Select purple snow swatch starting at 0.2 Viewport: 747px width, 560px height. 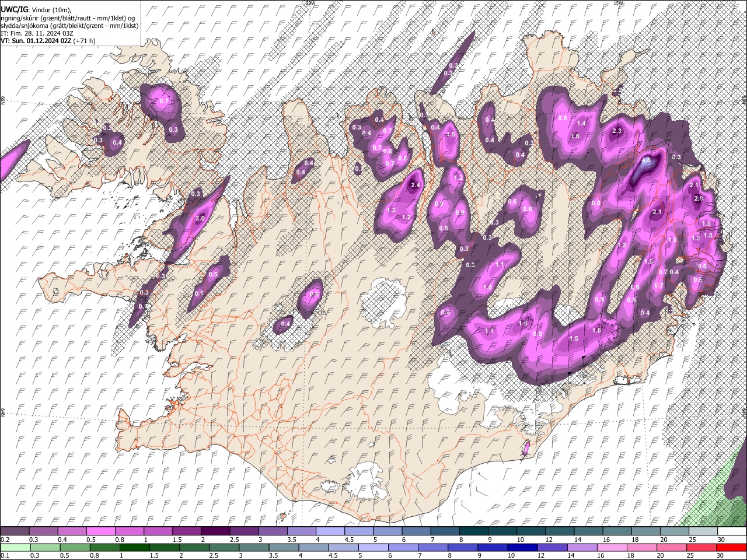tap(15, 531)
